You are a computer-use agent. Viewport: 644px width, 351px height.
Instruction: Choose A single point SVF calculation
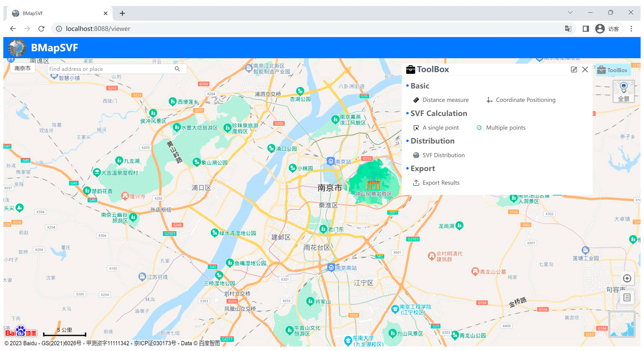point(440,128)
